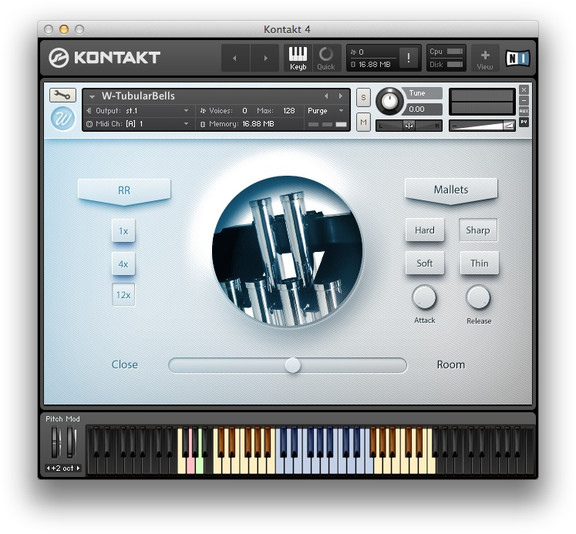This screenshot has height=534, width=576.
Task: Open instrument edit mode with wrench icon
Action: [x=62, y=95]
